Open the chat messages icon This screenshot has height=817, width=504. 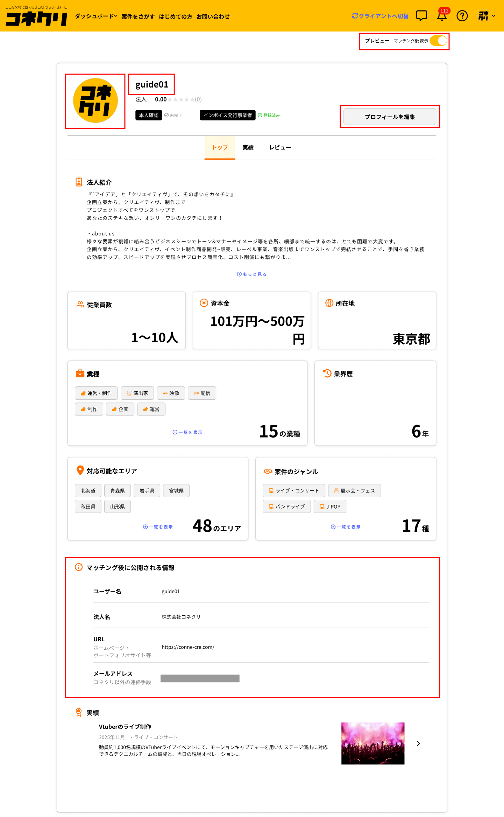coord(421,16)
